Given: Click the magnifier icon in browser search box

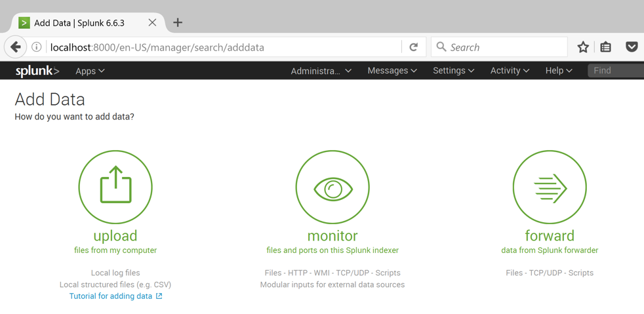Looking at the screenshot, I should [x=441, y=47].
